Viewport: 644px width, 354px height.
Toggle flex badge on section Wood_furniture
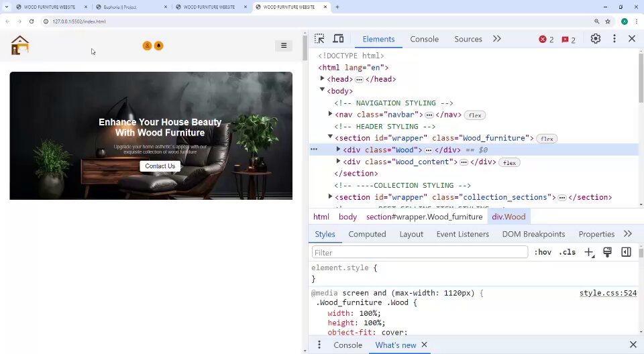(x=547, y=139)
